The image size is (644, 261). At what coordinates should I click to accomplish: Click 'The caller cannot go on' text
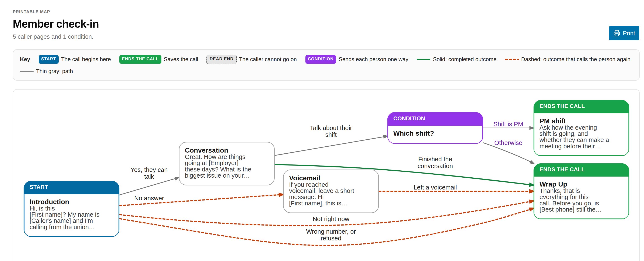click(268, 59)
